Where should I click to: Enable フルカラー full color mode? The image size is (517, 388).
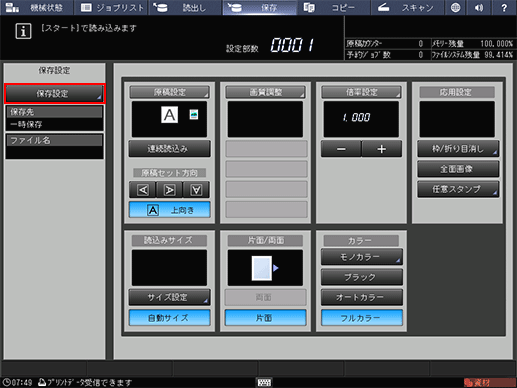click(362, 318)
